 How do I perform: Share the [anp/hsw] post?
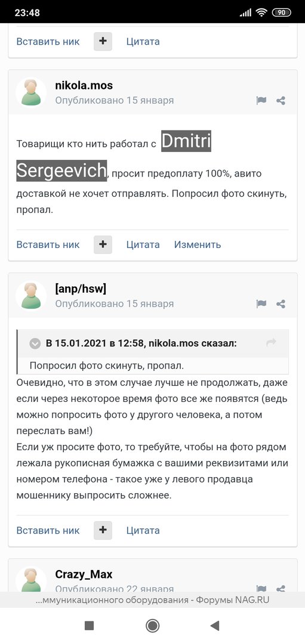pos(281,304)
